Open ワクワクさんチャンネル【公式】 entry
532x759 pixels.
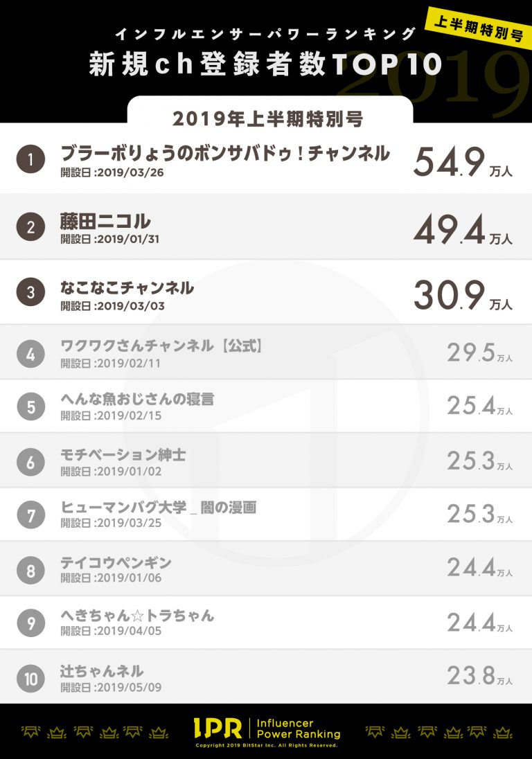click(x=161, y=346)
